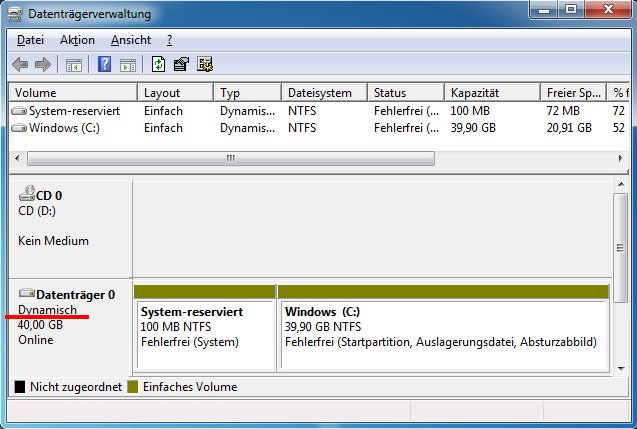
Task: Open the Datei menu
Action: click(x=30, y=40)
